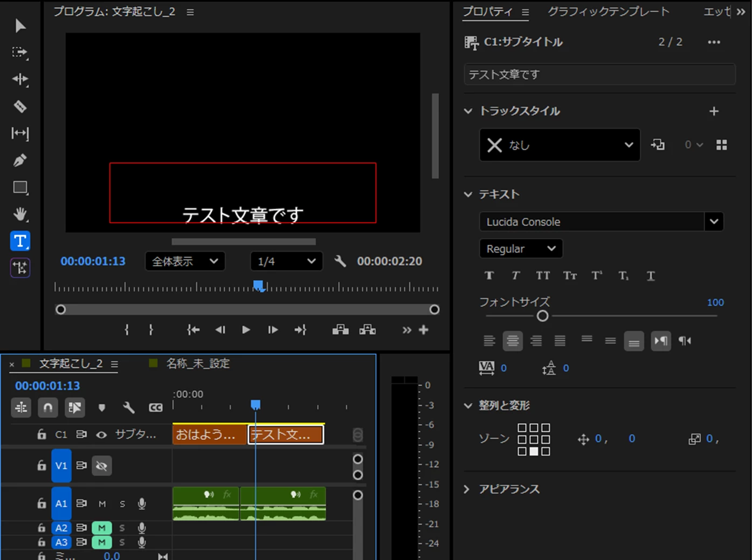Viewport: 752px width, 560px height.
Task: Open playback resolution dropdown 1/4
Action: pyautogui.click(x=286, y=261)
